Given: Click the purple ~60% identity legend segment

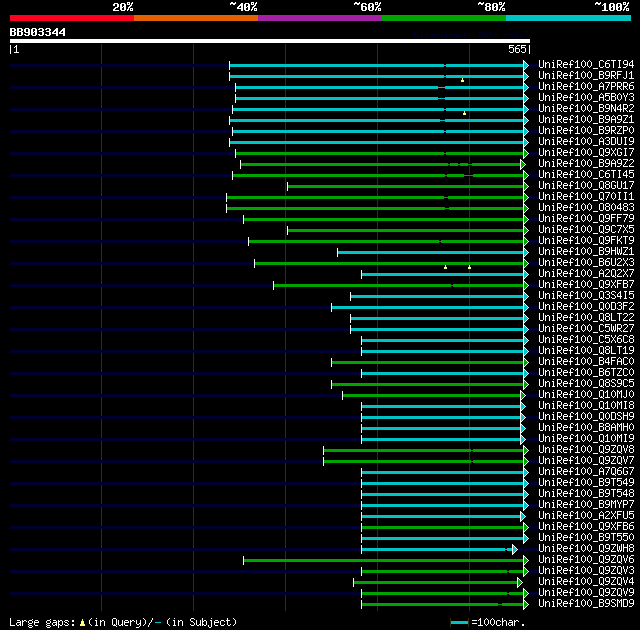Looking at the screenshot, I should point(320,18).
